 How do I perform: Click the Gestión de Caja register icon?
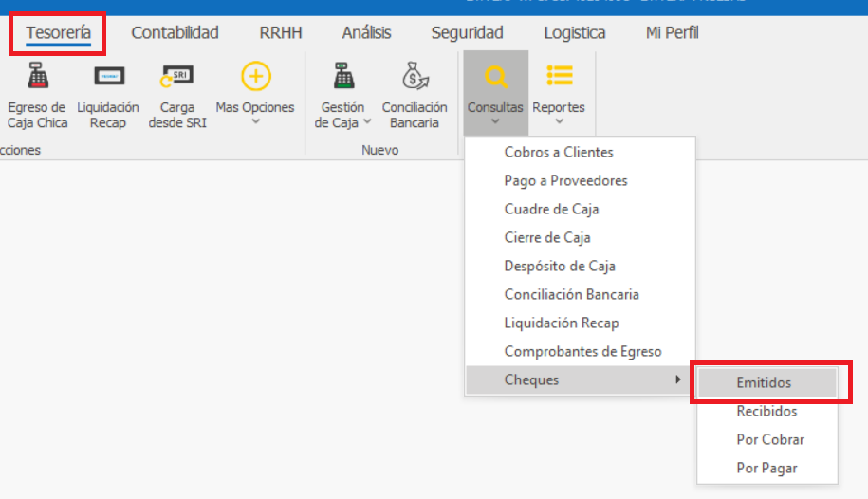(342, 76)
